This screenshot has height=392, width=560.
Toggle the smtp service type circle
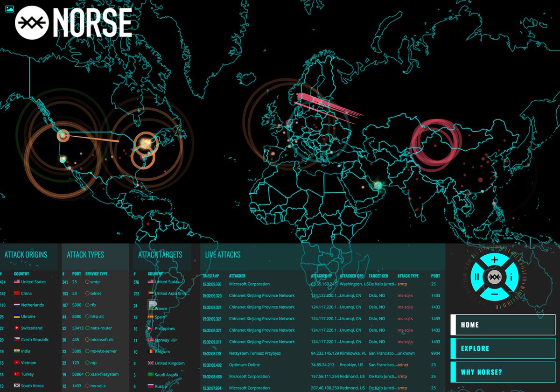click(x=87, y=282)
